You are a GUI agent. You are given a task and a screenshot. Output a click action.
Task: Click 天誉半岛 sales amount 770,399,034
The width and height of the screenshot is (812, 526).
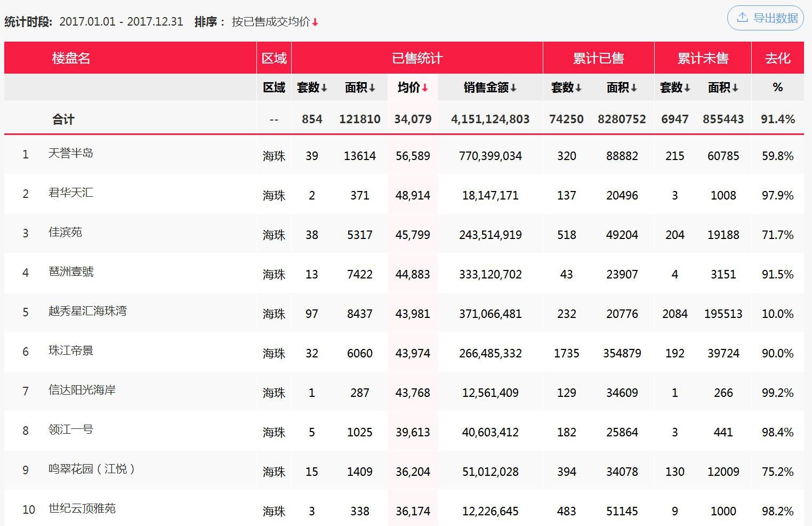[x=490, y=156]
